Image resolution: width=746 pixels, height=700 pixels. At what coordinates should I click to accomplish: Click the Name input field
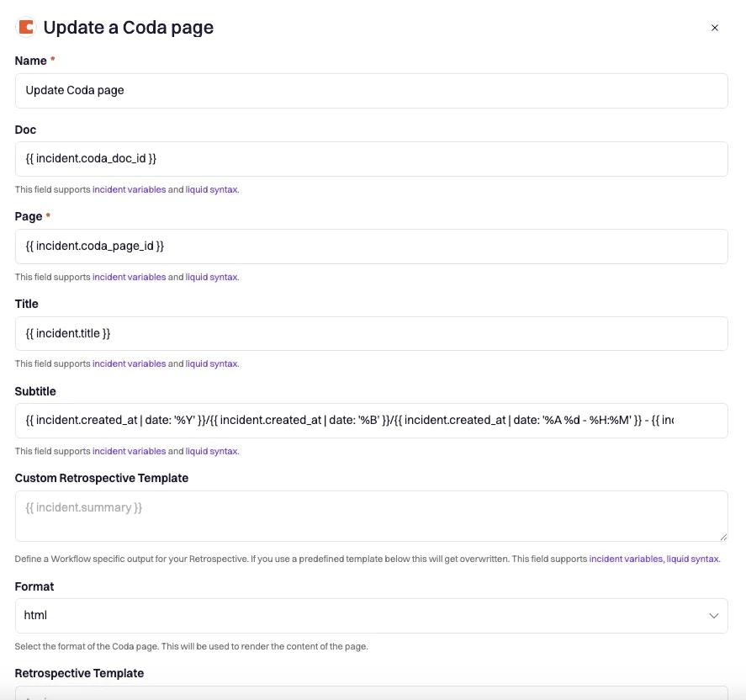click(x=371, y=91)
